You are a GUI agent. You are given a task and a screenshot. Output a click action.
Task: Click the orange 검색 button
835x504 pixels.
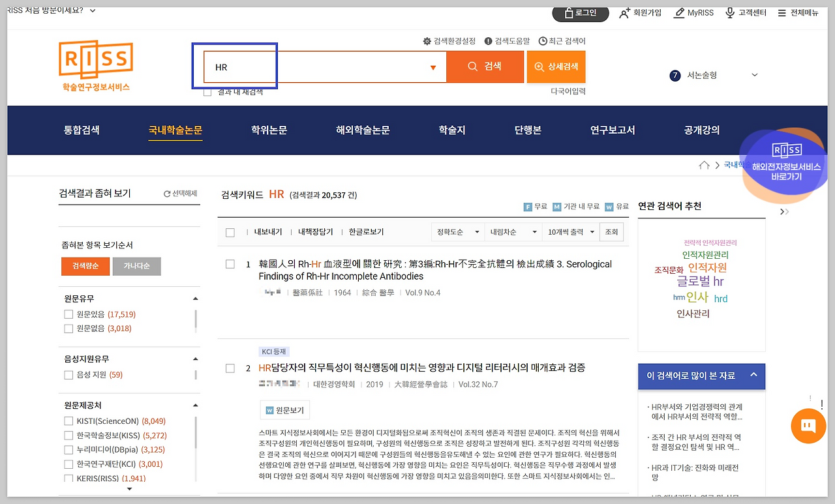pyautogui.click(x=485, y=67)
